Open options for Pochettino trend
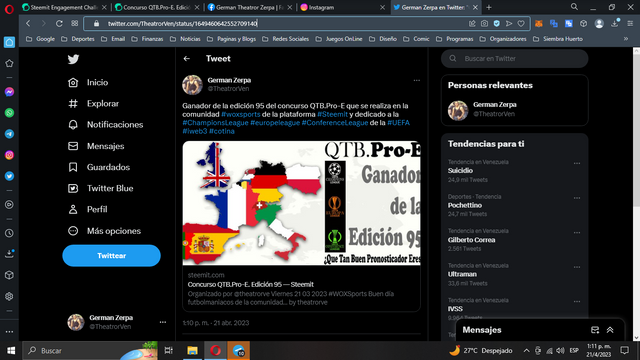Image resolution: width=640 pixels, height=360 pixels. (577, 198)
